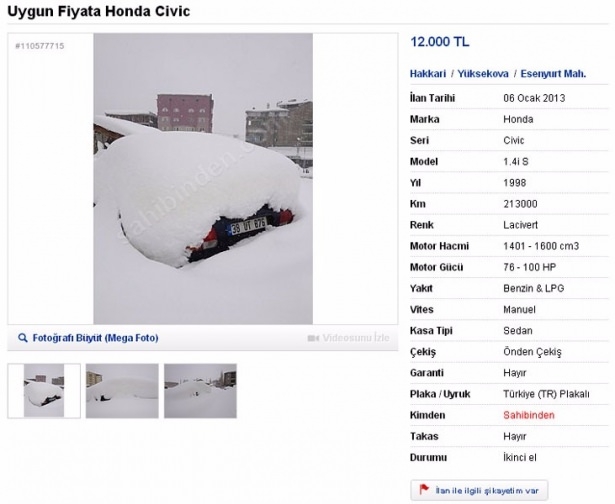Click the red Sahibinden seller link
The height and width of the screenshot is (504, 615).
tap(529, 415)
